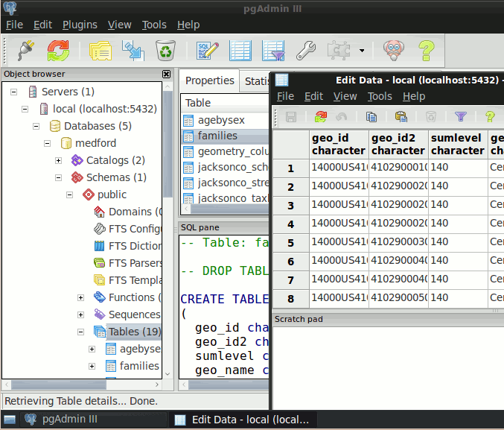Image resolution: width=504 pixels, height=430 pixels.
Task: Open the File menu in pgAdmin III
Action: click(x=14, y=25)
